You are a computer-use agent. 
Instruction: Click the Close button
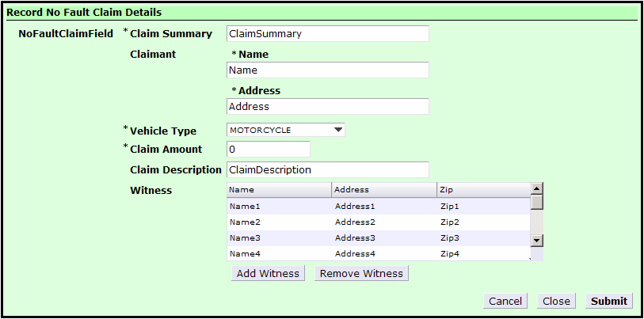click(x=556, y=301)
